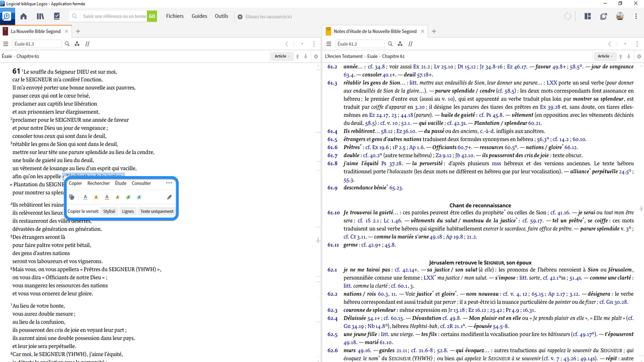Apply solid yellow highlight style

(96, 197)
